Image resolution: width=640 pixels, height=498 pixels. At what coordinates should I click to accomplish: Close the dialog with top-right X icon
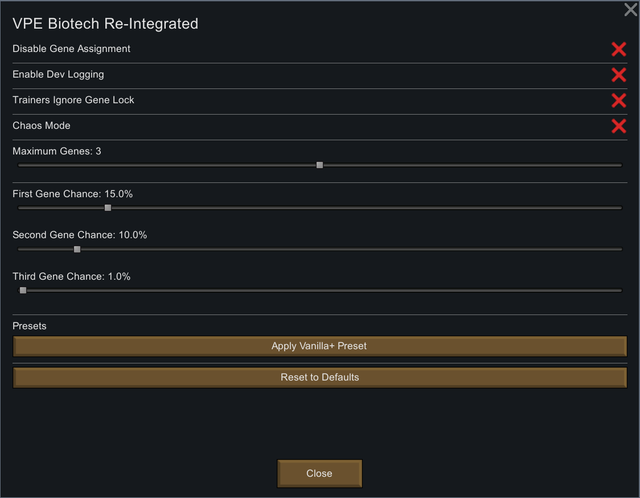click(631, 9)
